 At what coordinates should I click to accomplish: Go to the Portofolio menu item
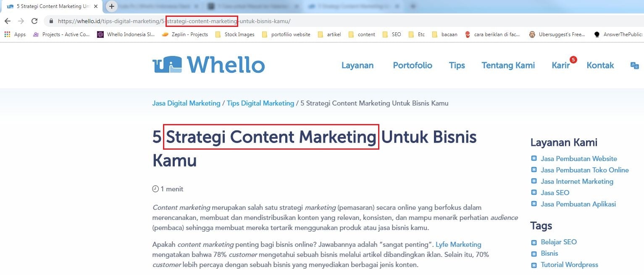pyautogui.click(x=412, y=65)
